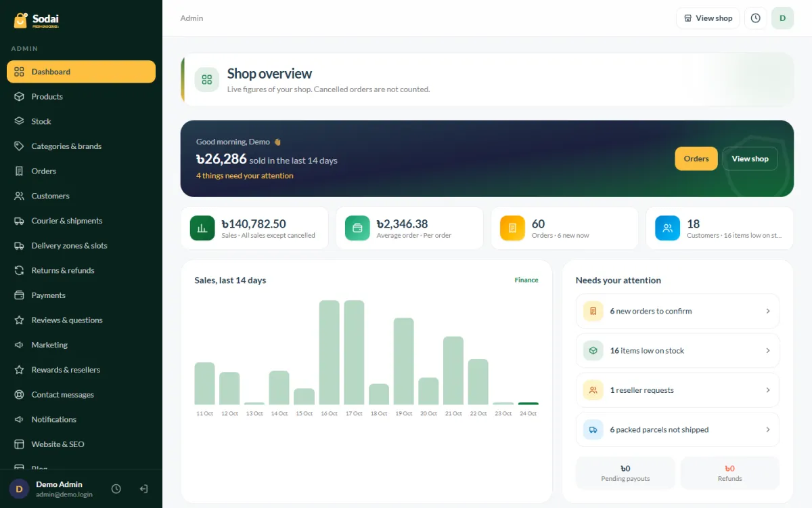Select Delivery zones & slots
812x508 pixels.
point(81,246)
